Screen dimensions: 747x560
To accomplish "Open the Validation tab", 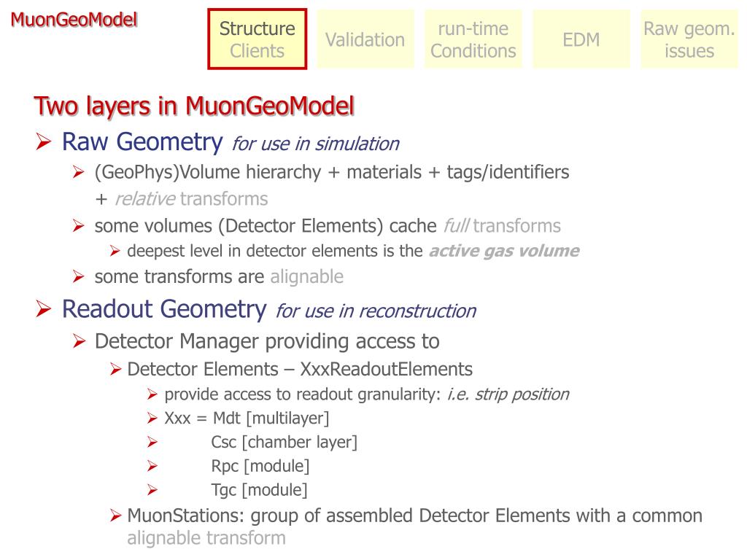I will point(365,39).
